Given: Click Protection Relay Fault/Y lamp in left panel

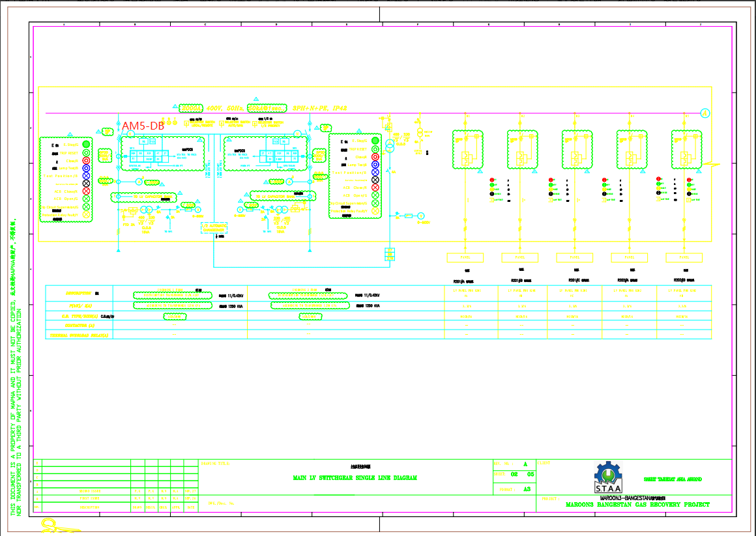Looking at the screenshot, I should point(86,214).
